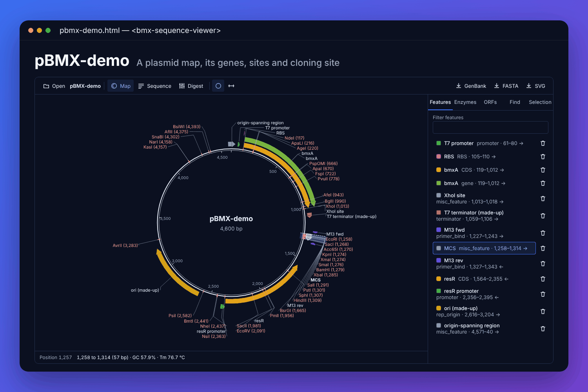
Task: Switch to linear map layout icon
Action: click(x=231, y=86)
